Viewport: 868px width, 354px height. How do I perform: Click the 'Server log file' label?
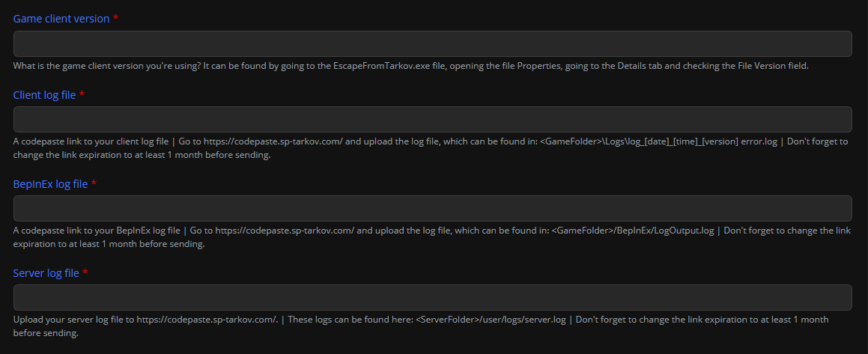pos(46,273)
